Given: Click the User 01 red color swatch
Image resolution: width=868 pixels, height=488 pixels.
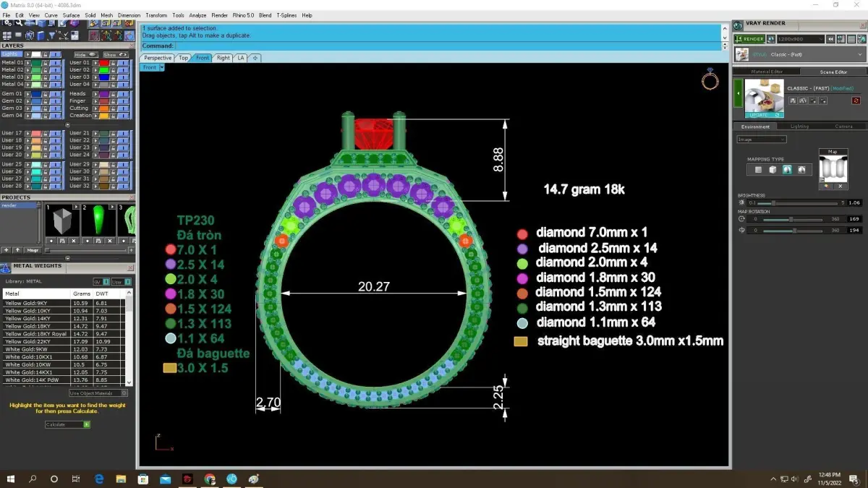Looking at the screenshot, I should coord(103,63).
